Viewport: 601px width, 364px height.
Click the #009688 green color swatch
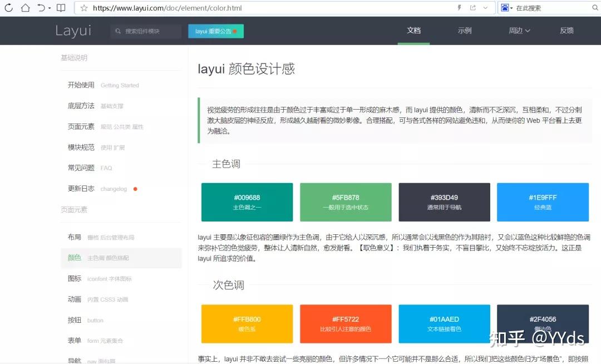pyautogui.click(x=247, y=202)
